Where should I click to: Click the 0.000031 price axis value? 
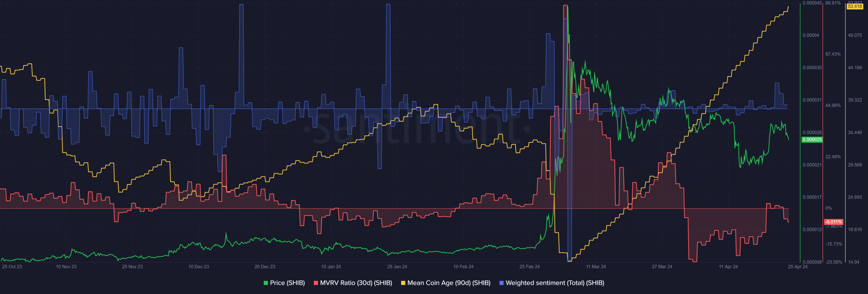click(x=812, y=100)
